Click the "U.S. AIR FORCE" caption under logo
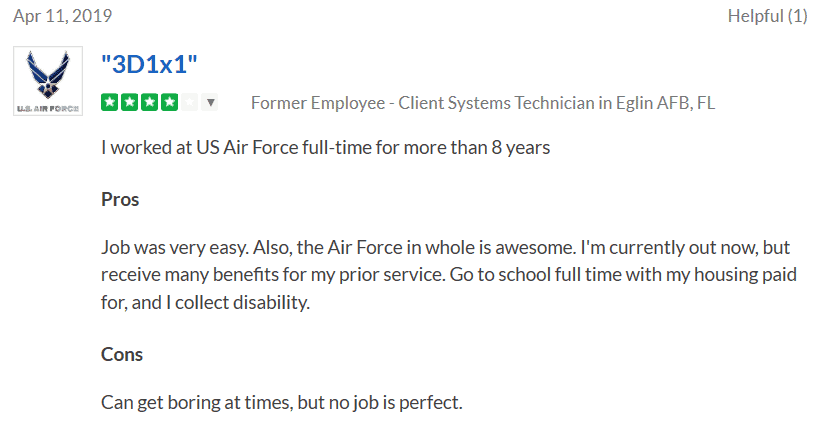826x422 pixels. 48,108
